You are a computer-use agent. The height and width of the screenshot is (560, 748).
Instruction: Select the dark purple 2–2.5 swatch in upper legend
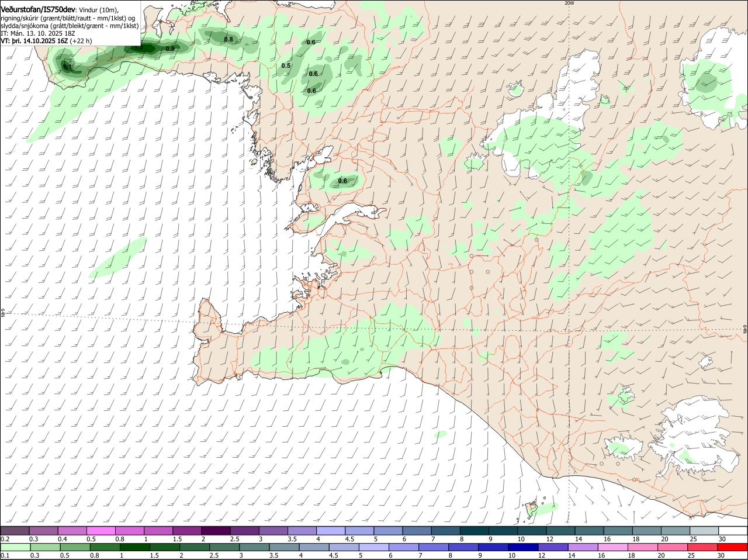(x=216, y=530)
